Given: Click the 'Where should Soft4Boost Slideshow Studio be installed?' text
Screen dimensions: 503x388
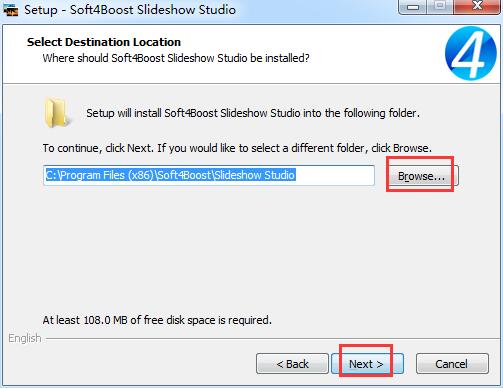Looking at the screenshot, I should tap(176, 58).
